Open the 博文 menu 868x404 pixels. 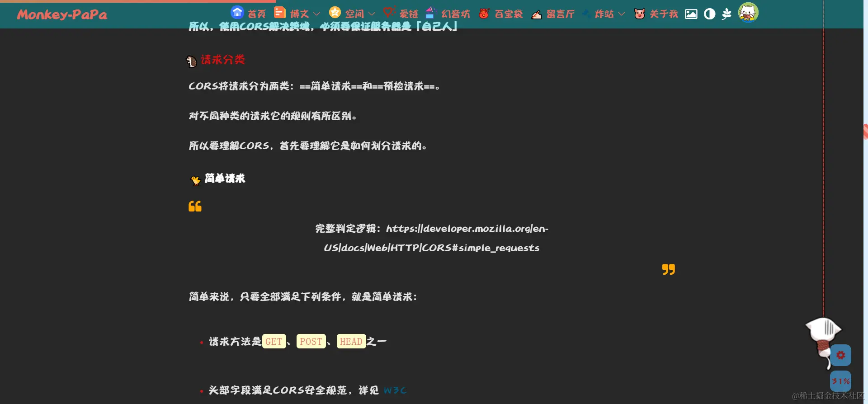coord(299,14)
